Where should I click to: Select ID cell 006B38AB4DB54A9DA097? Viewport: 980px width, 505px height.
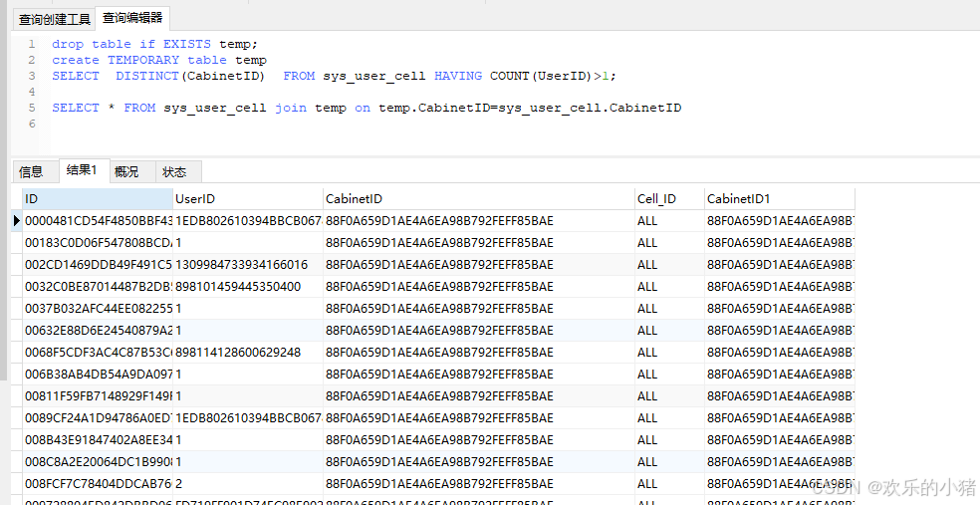(x=98, y=374)
